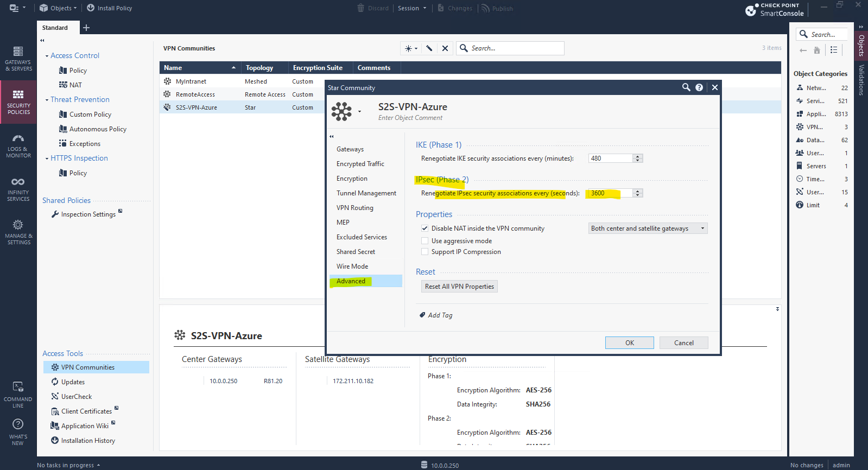Click back arrow in Objects panel

coord(803,50)
